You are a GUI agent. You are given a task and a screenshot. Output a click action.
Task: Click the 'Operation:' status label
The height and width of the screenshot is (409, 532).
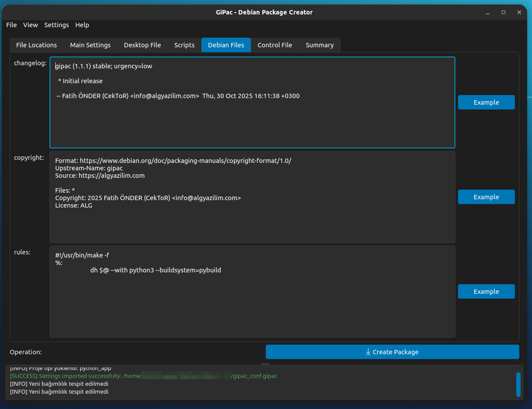tap(26, 352)
